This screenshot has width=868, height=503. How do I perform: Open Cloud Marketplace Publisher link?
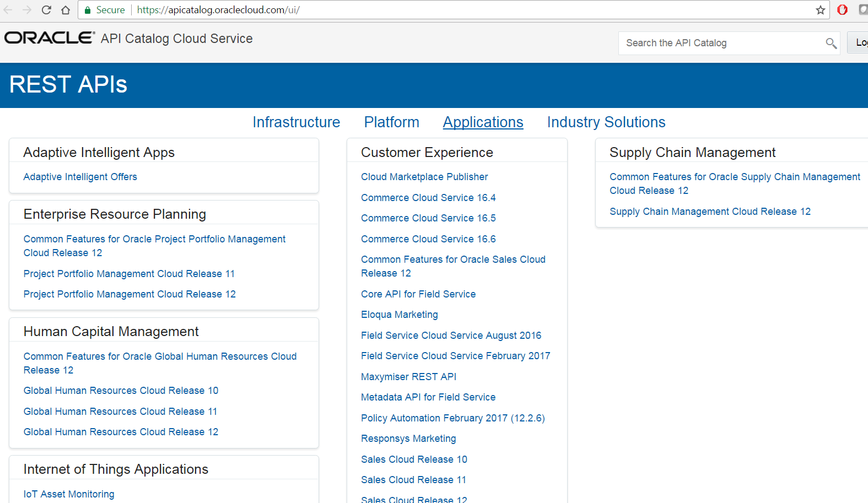(x=424, y=177)
